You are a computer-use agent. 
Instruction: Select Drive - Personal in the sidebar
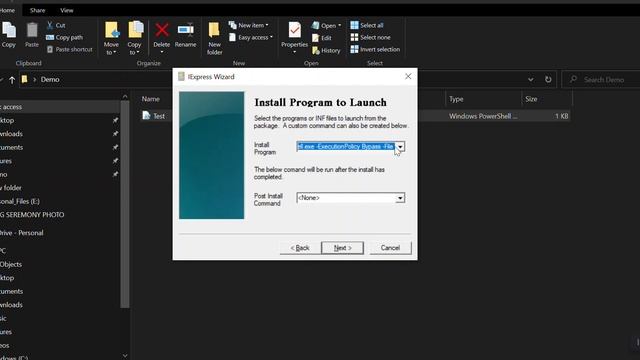22,233
